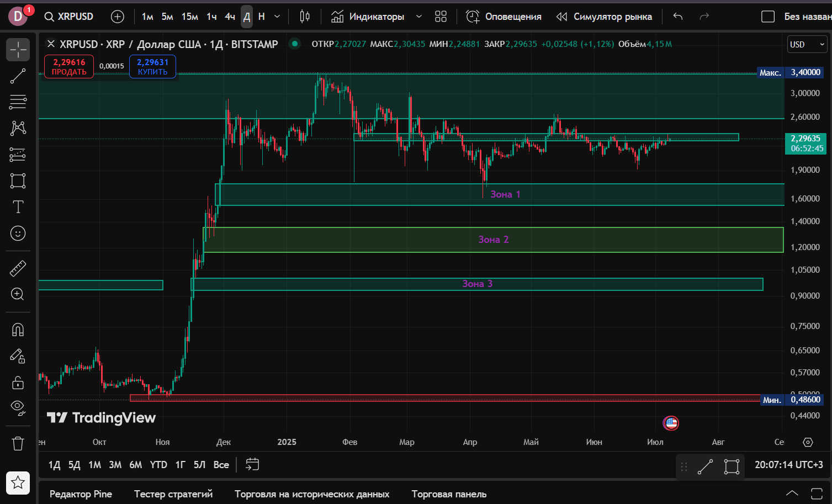Toggle magnet mode for drawings
The image size is (832, 504).
pyautogui.click(x=18, y=330)
